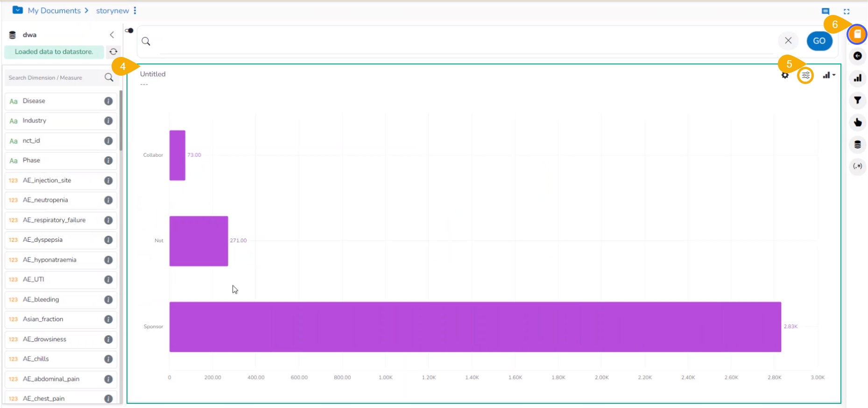Toggle fullscreen with the expand icon
868x408 pixels.
click(847, 11)
